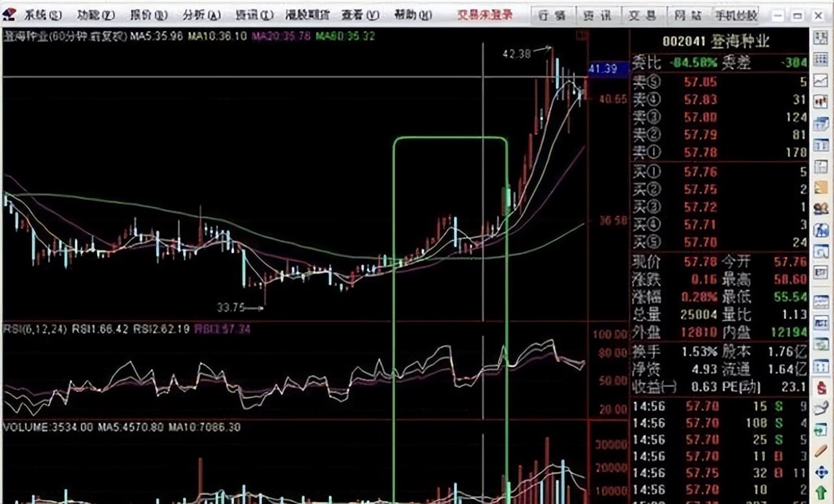Switch to the 行情 tab
834x504 pixels.
pos(552,15)
